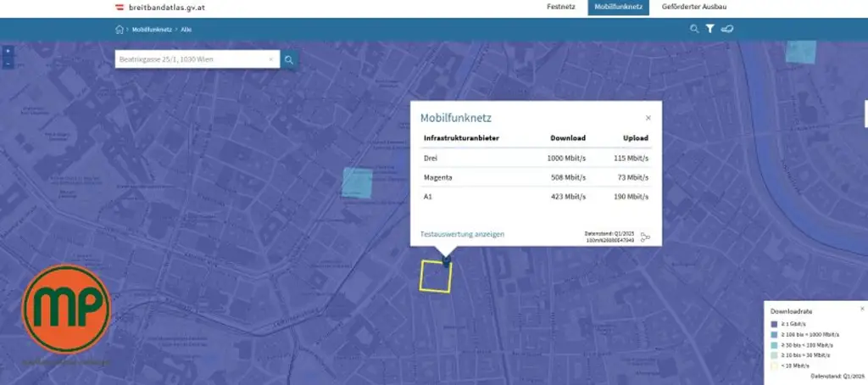Click the home icon in the breadcrumb

[x=120, y=30]
